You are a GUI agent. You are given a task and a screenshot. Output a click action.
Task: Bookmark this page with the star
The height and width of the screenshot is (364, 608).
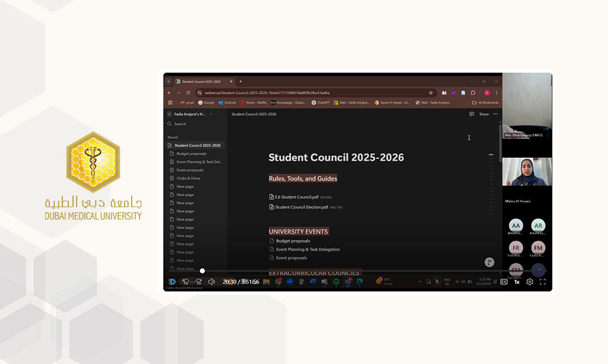click(x=431, y=93)
